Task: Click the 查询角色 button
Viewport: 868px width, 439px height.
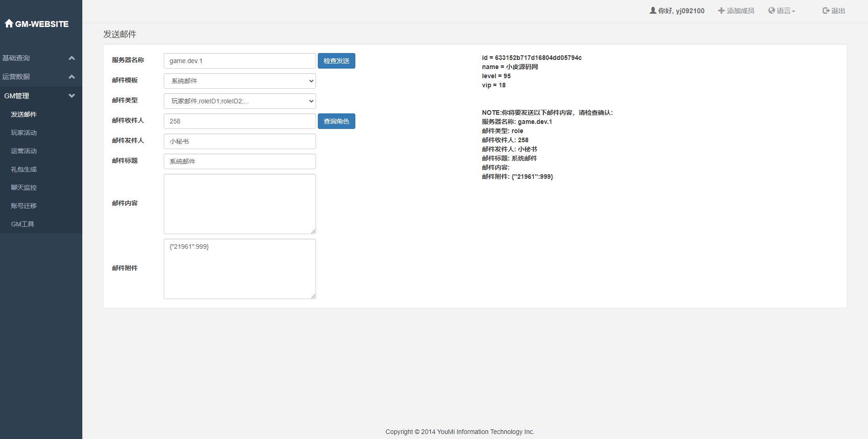Action: pos(336,121)
